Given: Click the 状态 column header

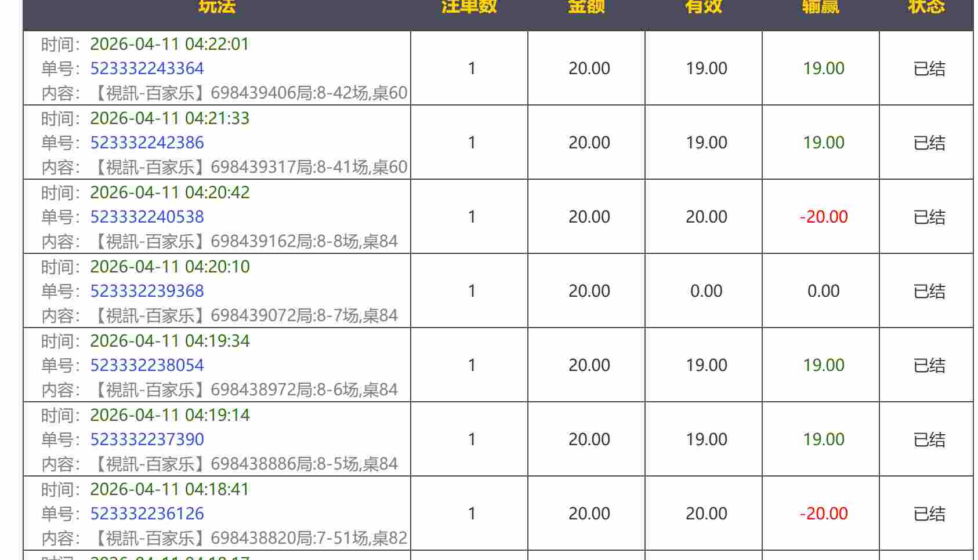Looking at the screenshot, I should click(x=926, y=7).
